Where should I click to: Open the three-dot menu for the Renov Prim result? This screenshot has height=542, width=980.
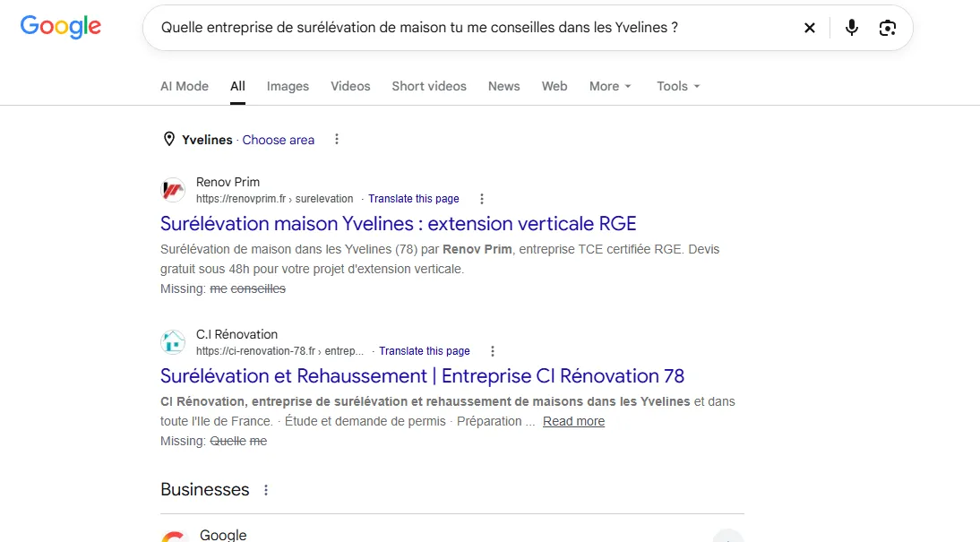coord(482,199)
